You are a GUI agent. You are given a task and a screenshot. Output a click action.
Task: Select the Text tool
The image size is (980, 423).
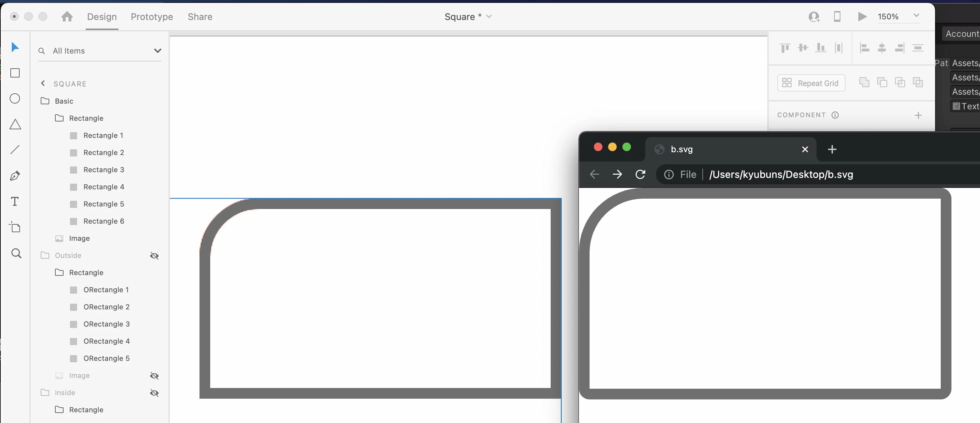click(15, 201)
